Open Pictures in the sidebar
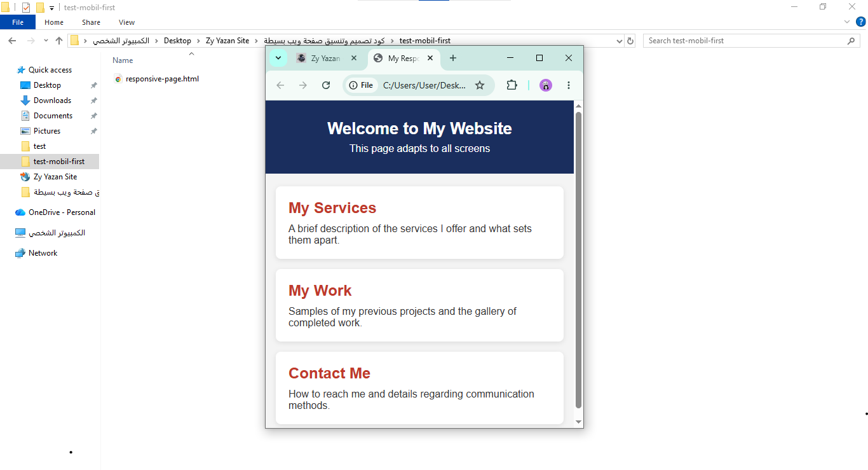The height and width of the screenshot is (470, 868). [47, 131]
